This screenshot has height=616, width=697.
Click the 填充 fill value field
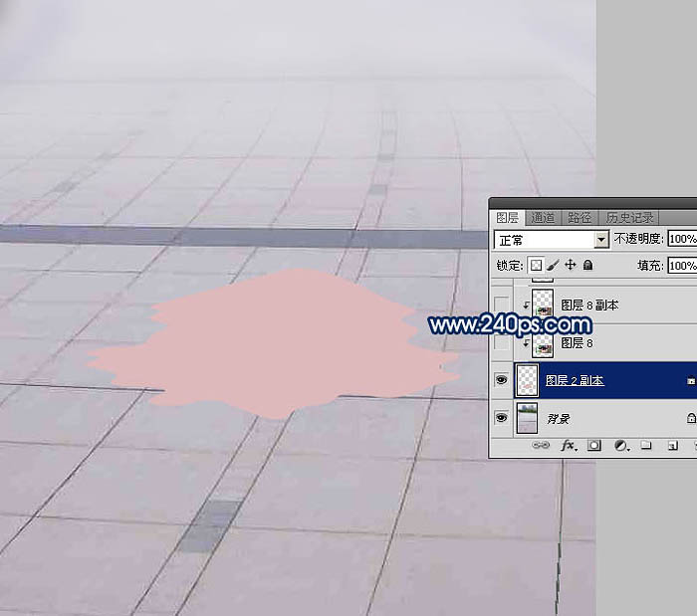(x=682, y=266)
